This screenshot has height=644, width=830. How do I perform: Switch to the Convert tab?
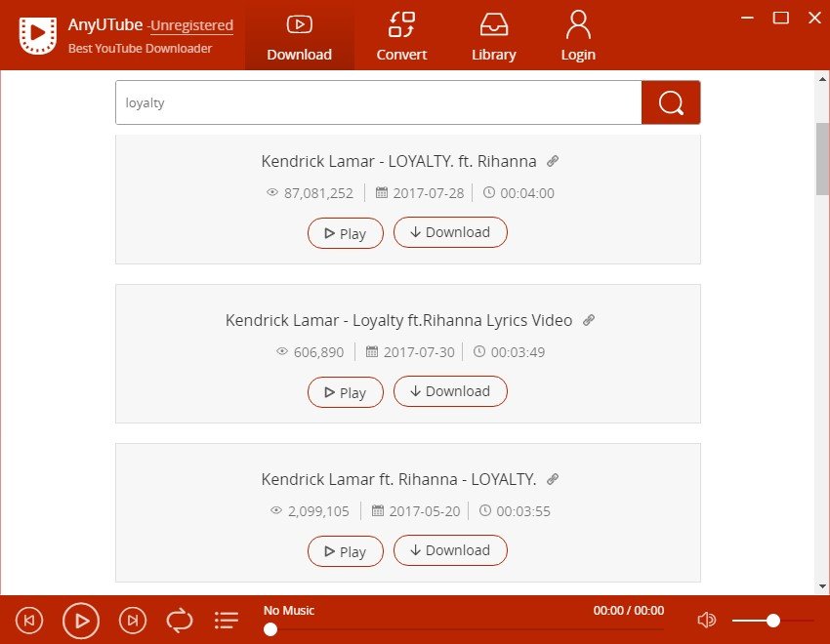click(401, 37)
